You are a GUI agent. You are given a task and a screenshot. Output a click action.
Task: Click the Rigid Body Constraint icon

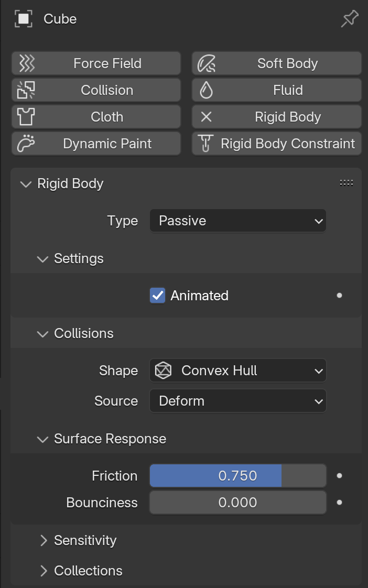pyautogui.click(x=207, y=144)
